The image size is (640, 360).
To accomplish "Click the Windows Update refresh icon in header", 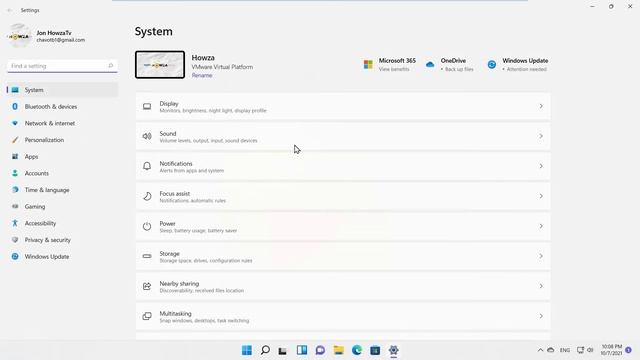I will tap(492, 64).
